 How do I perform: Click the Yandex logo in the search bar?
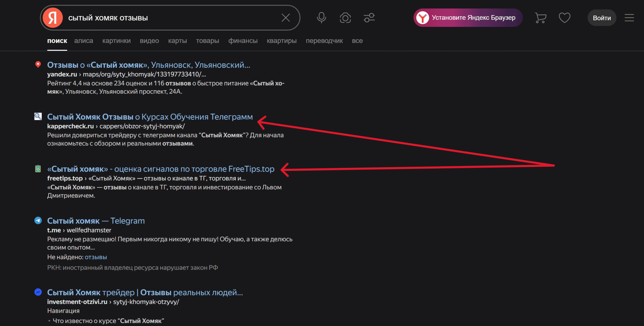[53, 18]
